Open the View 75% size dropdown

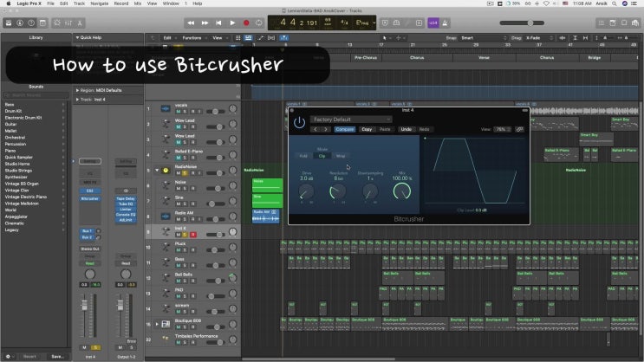click(x=503, y=129)
